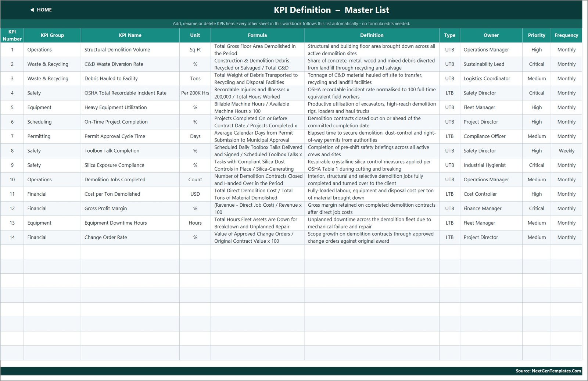
Task: Click the first empty KPI Name cell below row 14
Action: click(x=130, y=252)
